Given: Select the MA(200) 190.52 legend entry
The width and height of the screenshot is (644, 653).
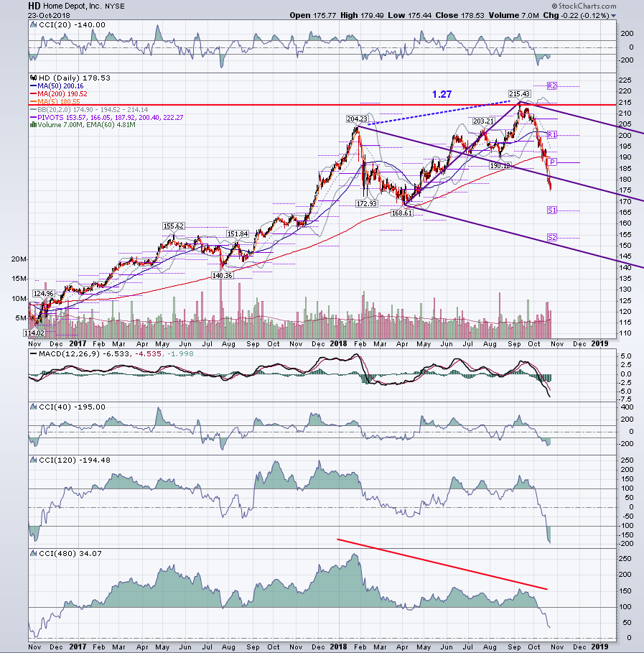Looking at the screenshot, I should coord(58,93).
